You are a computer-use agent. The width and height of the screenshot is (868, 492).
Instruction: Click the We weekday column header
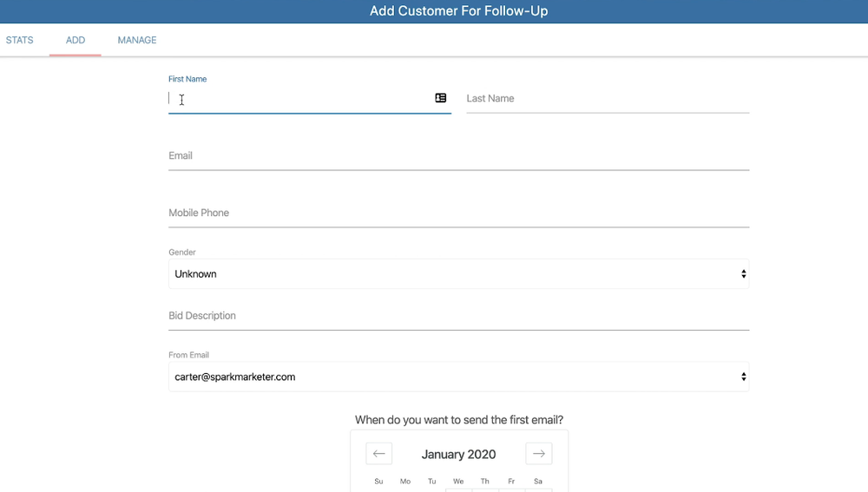point(458,482)
